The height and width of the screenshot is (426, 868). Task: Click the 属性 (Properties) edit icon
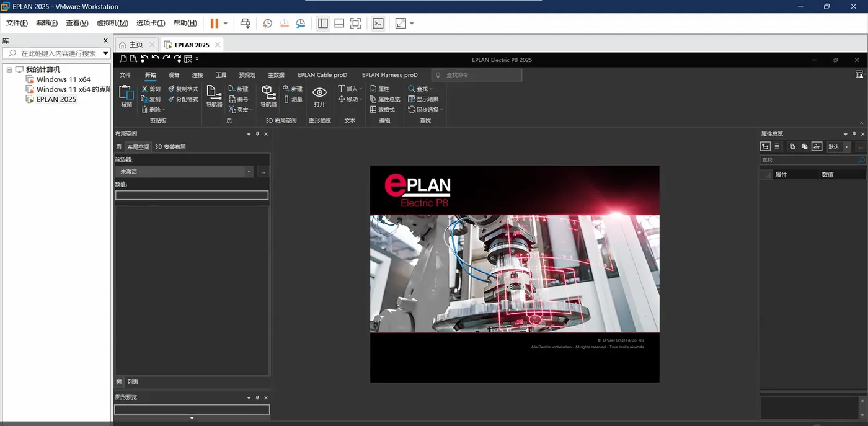coord(373,89)
